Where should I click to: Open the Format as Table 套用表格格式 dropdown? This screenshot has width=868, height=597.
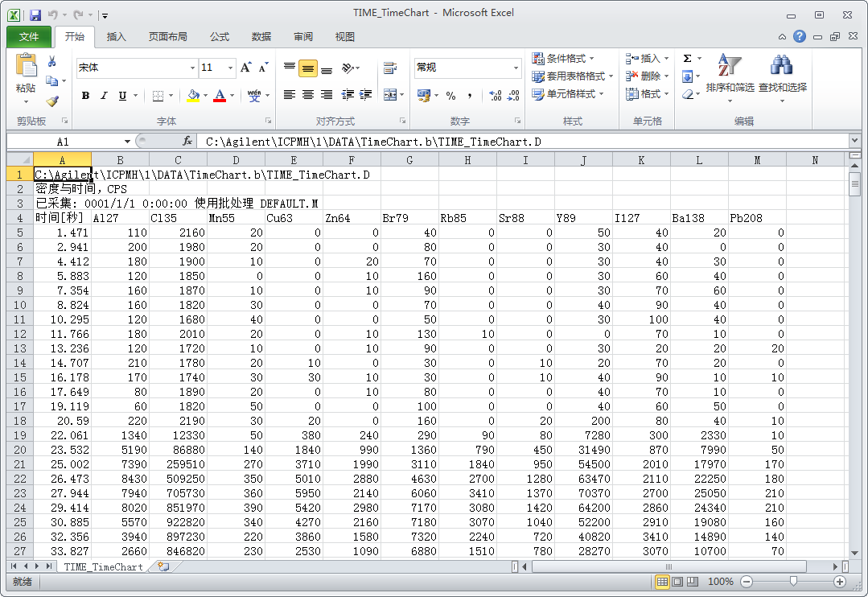pos(573,76)
